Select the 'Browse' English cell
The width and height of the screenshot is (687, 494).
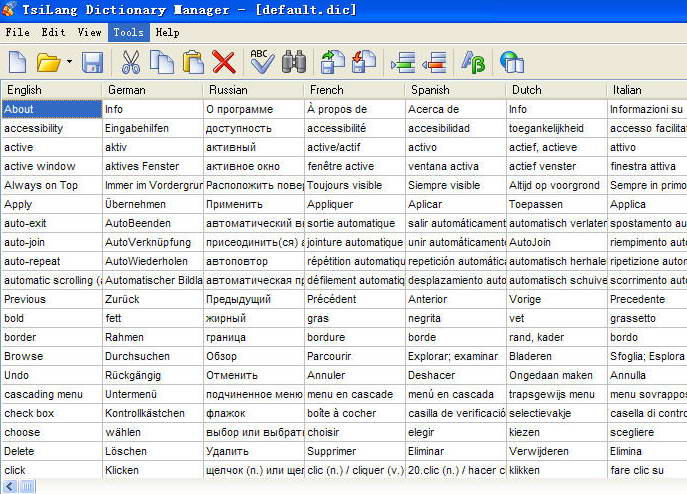click(x=52, y=356)
